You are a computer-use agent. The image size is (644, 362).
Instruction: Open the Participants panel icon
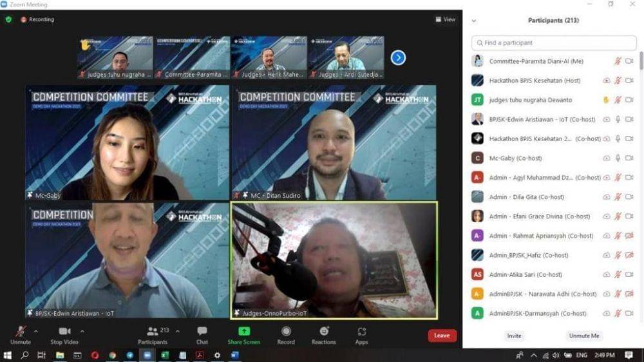pyautogui.click(x=153, y=332)
